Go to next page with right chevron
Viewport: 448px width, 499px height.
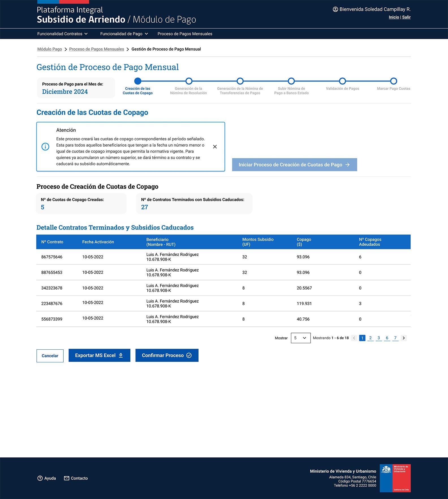pyautogui.click(x=404, y=338)
